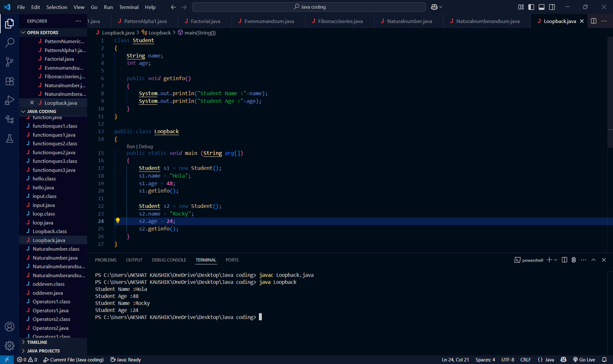The width and height of the screenshot is (613, 364).
Task: Click Run code lens above main
Action: point(131,147)
